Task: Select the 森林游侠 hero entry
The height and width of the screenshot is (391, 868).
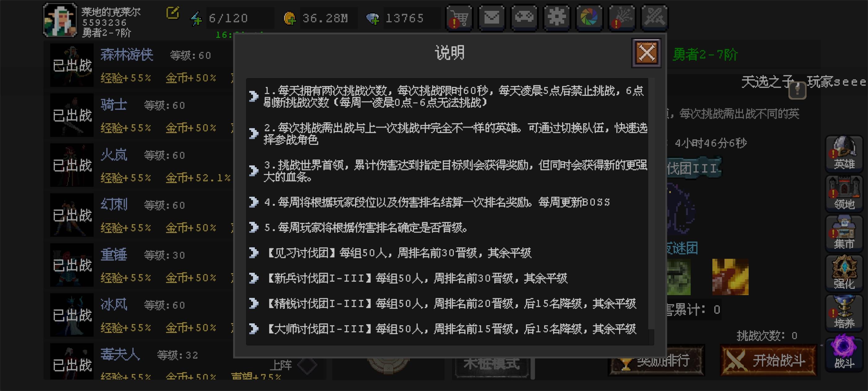Action: point(138,66)
